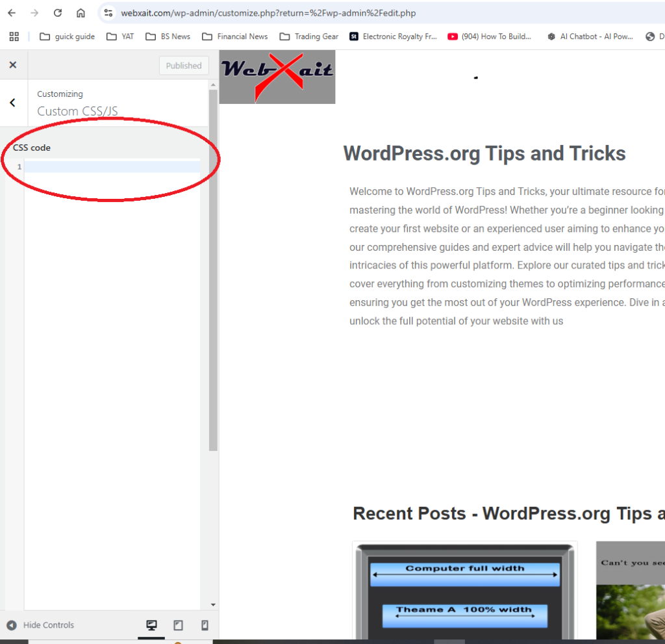Click the scroll up arrow of customizer panel
665x644 pixels.
[213, 85]
